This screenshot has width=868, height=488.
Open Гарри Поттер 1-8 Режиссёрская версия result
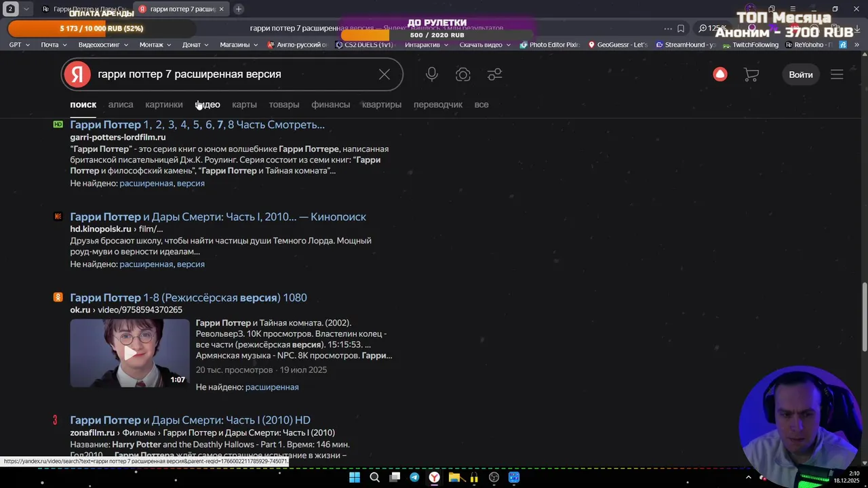coord(189,298)
